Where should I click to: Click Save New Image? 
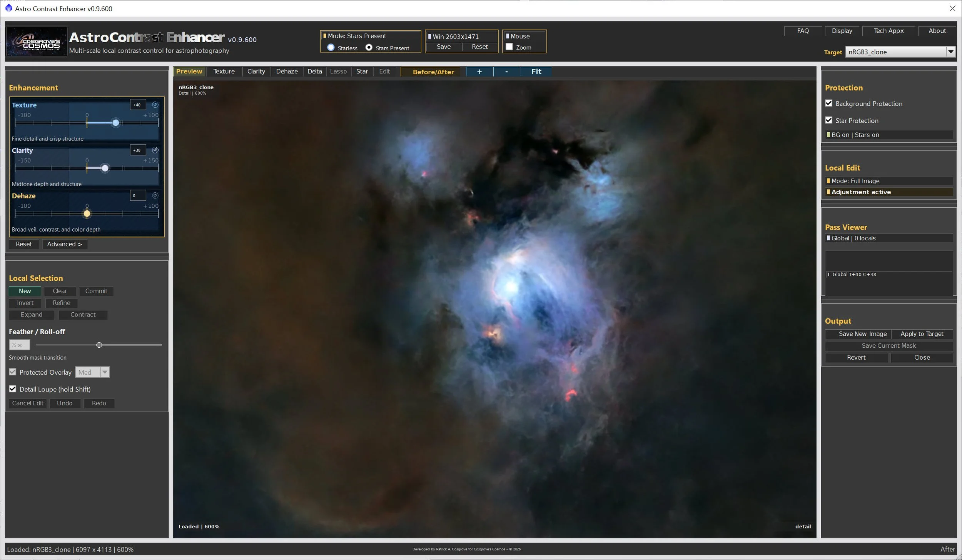858,334
